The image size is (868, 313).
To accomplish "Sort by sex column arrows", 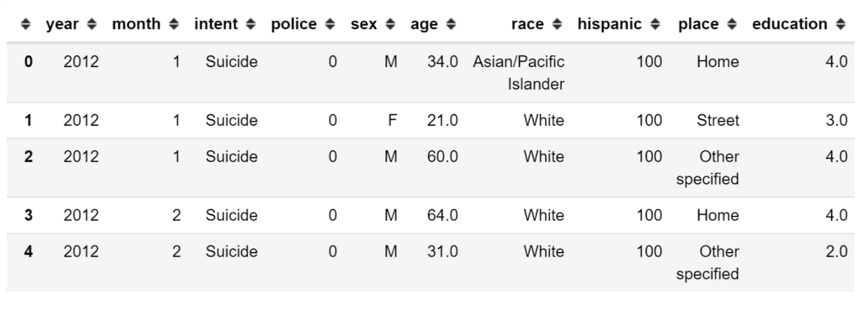I will (390, 24).
